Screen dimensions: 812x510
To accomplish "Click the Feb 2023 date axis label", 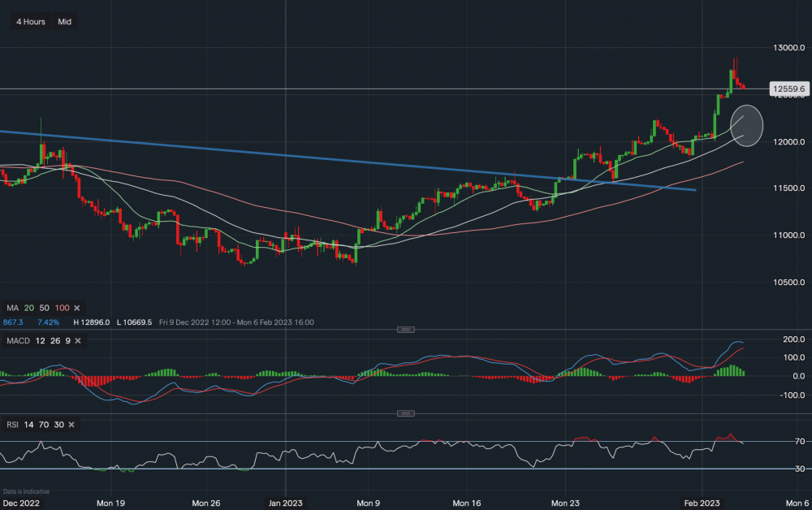I will point(702,504).
